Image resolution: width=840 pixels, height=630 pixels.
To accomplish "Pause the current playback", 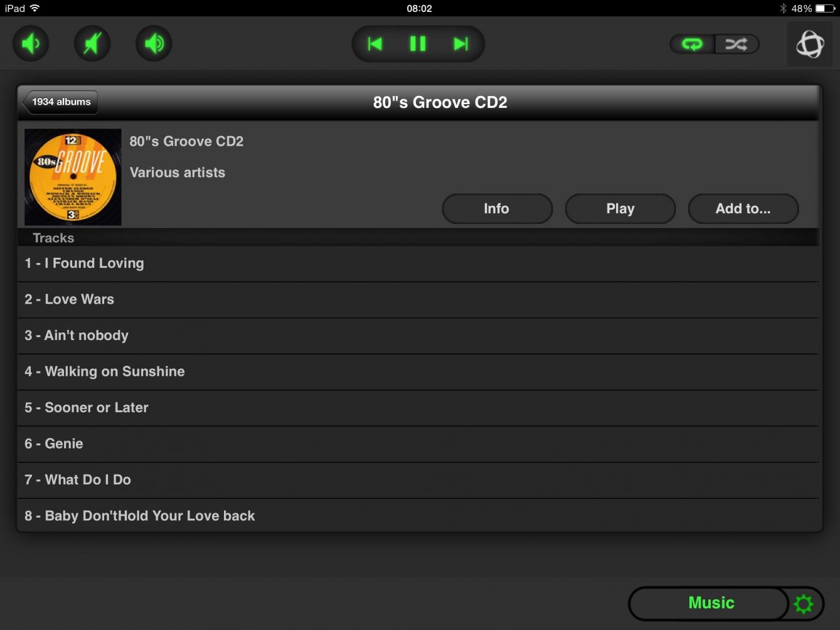I will point(418,44).
